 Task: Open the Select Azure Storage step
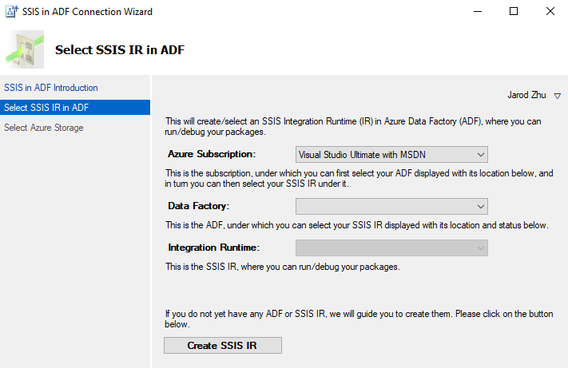click(44, 127)
